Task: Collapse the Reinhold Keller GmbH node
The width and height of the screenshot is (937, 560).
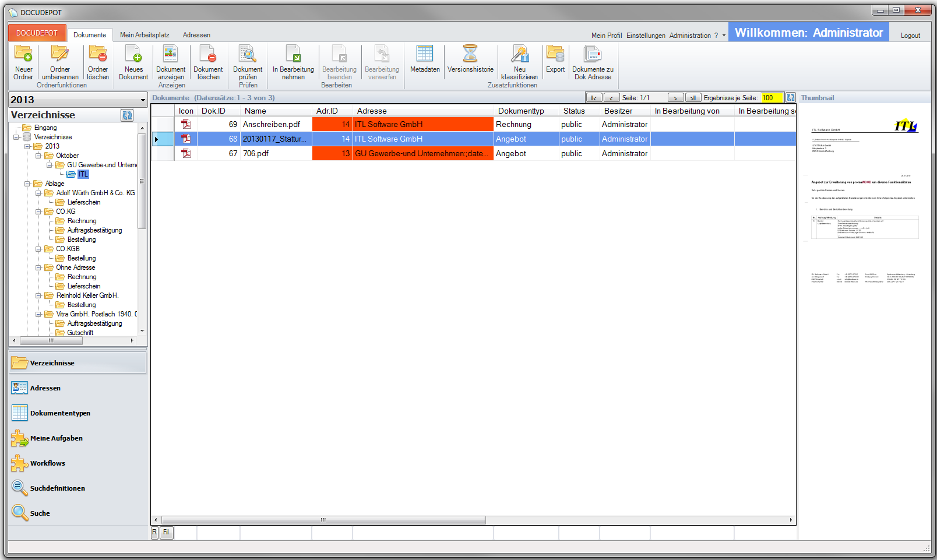Action: 38,295
